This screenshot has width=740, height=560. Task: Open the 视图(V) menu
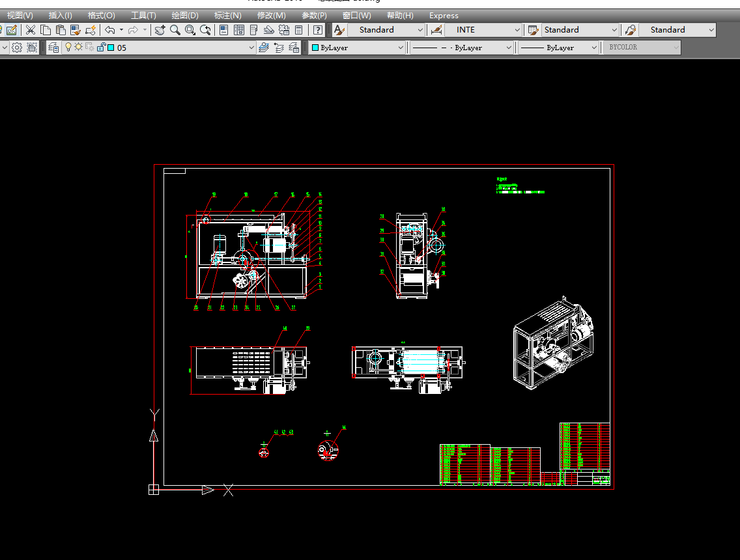[20, 16]
